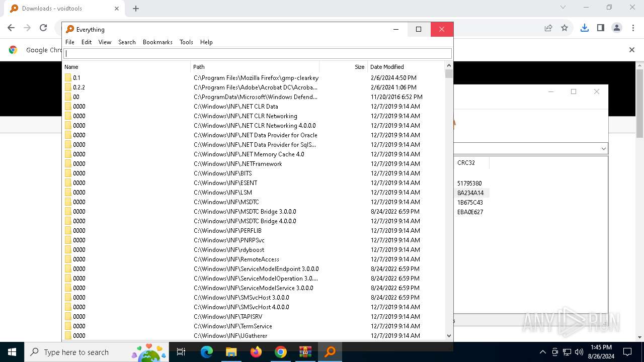Select CRC32 value EBA0E627 in background window
Viewport: 644px width, 362px height.
click(470, 212)
